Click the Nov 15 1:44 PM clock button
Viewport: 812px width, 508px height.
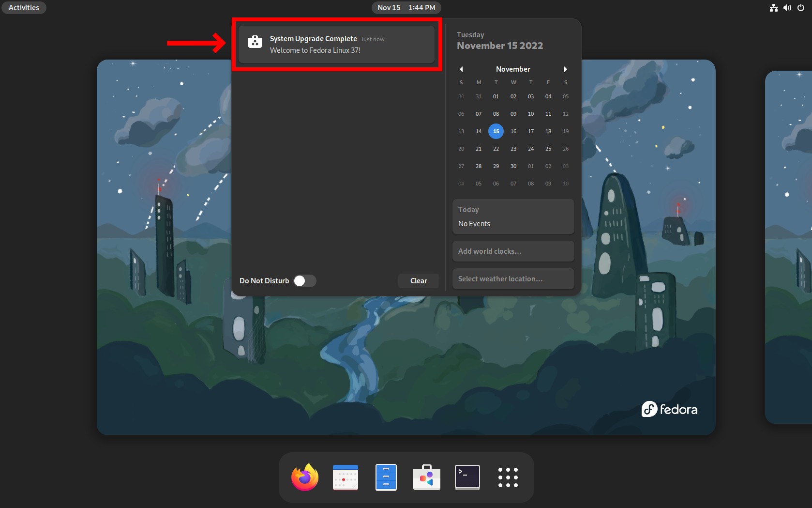(406, 8)
